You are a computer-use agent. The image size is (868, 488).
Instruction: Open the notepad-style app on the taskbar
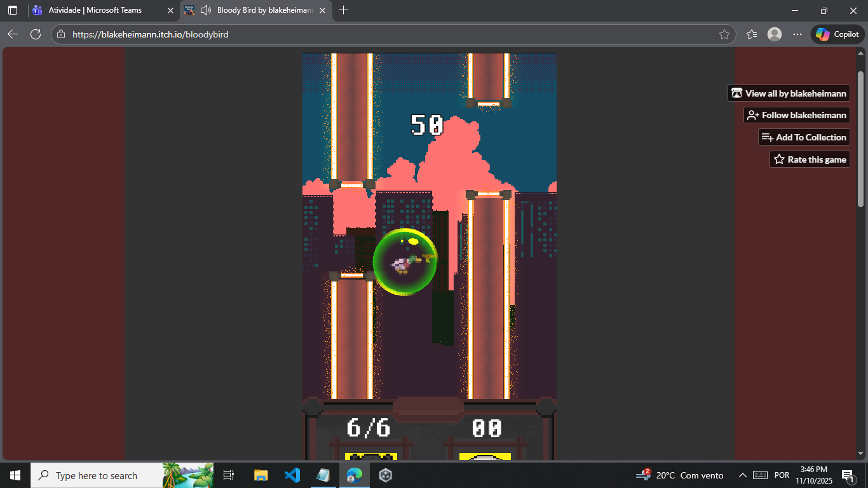[x=323, y=475]
